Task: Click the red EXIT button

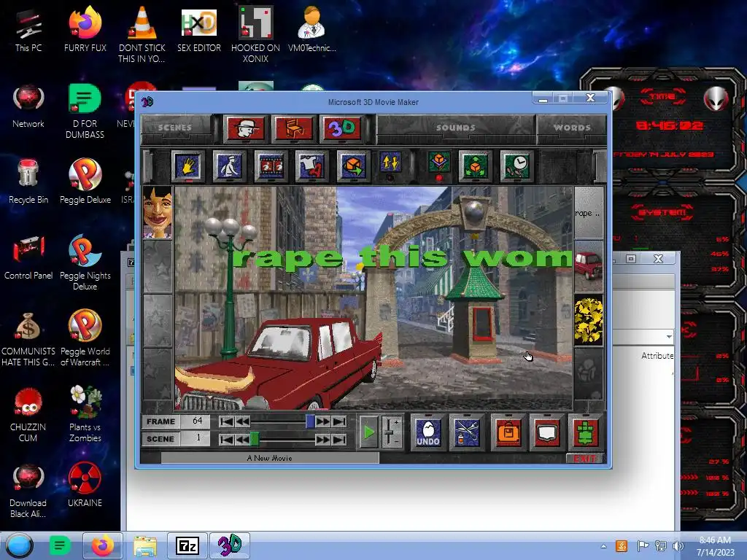Action: click(585, 459)
